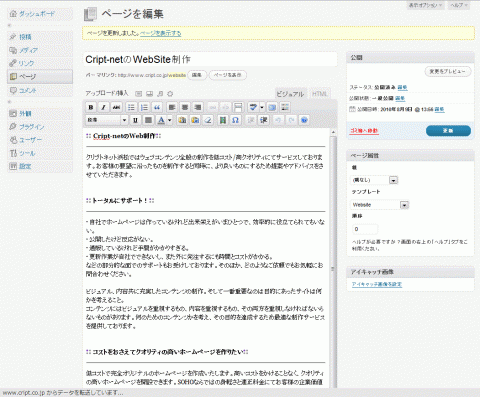480x397 pixels.
Task: Add media via upload icon
Action: point(170,94)
